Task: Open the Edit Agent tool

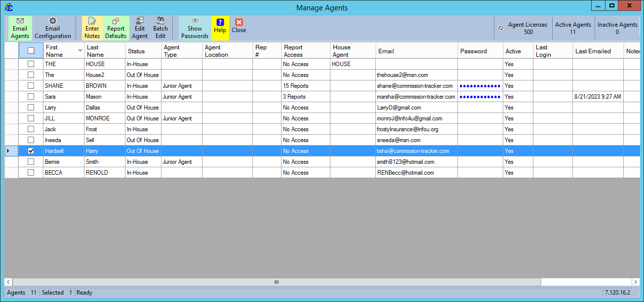Action: pos(140,28)
